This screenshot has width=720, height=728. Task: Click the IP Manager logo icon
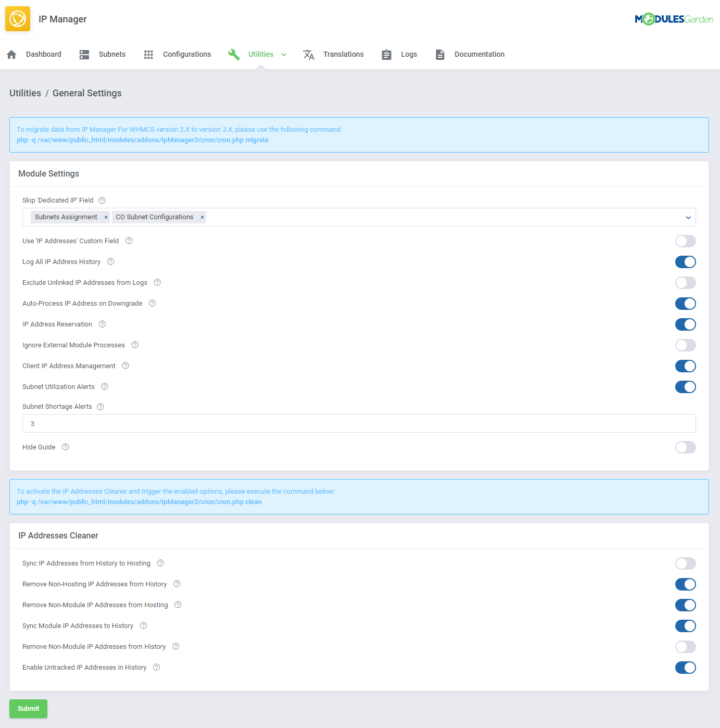17,18
